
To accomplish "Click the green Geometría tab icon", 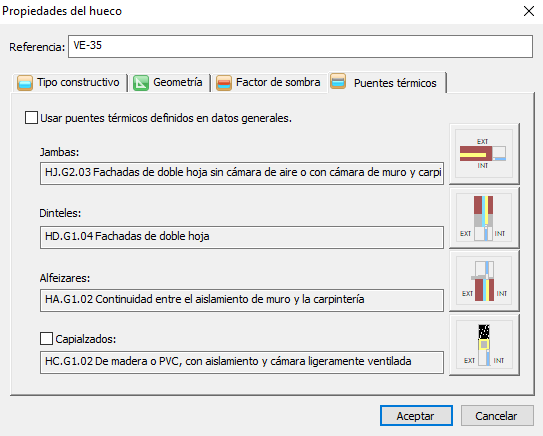I will pyautogui.click(x=141, y=83).
